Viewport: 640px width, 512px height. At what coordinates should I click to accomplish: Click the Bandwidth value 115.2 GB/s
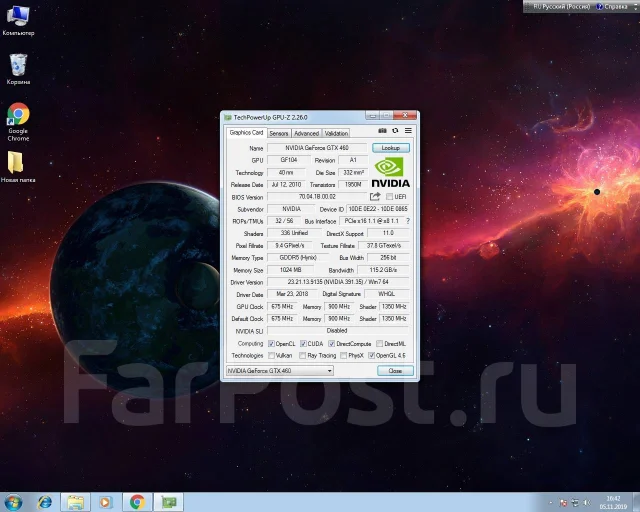point(383,270)
